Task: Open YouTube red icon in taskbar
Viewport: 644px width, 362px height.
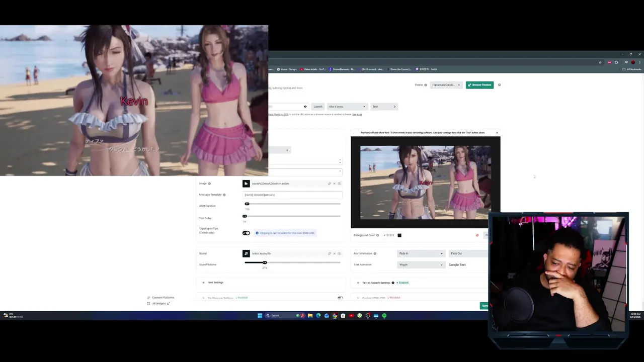Action: [351, 316]
